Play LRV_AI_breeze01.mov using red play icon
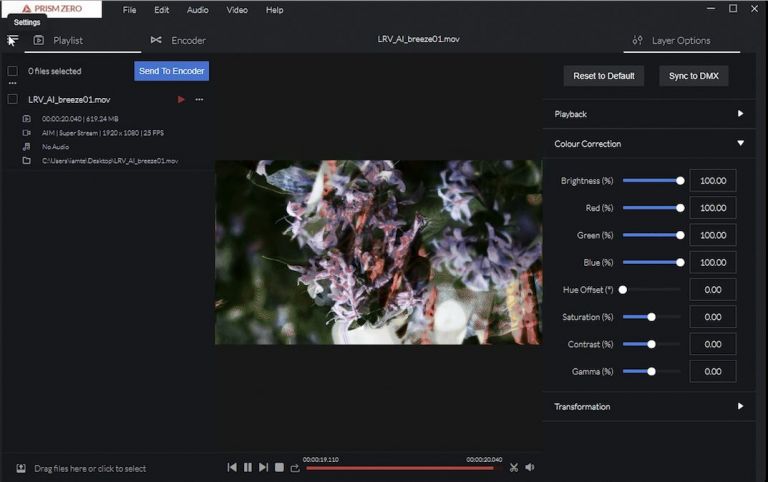This screenshot has height=482, width=768. 181,99
